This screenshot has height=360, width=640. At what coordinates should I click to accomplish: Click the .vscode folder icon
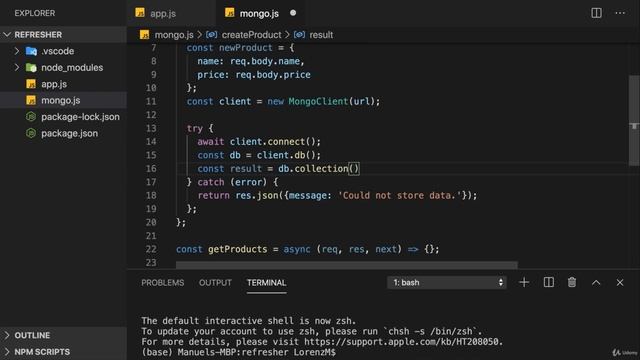tap(31, 51)
